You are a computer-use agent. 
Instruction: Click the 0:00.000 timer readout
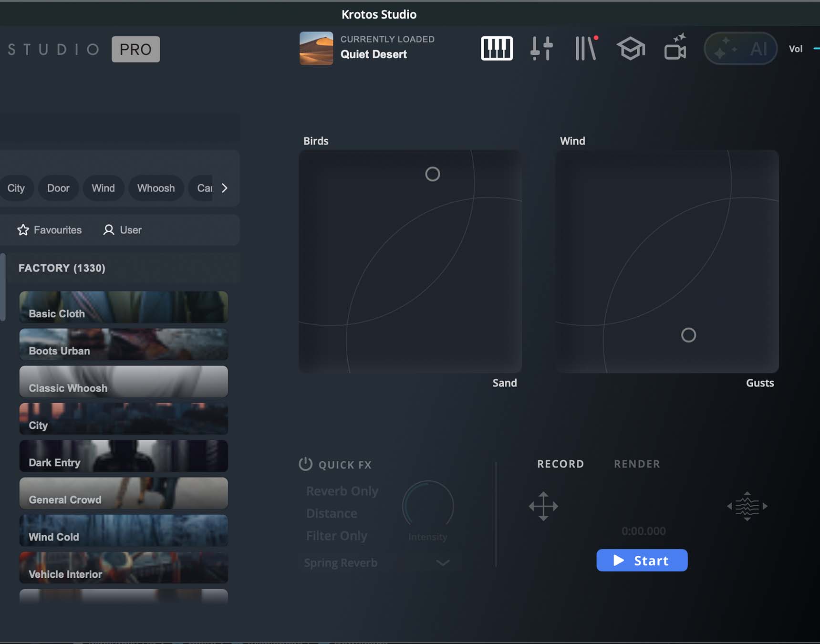644,531
